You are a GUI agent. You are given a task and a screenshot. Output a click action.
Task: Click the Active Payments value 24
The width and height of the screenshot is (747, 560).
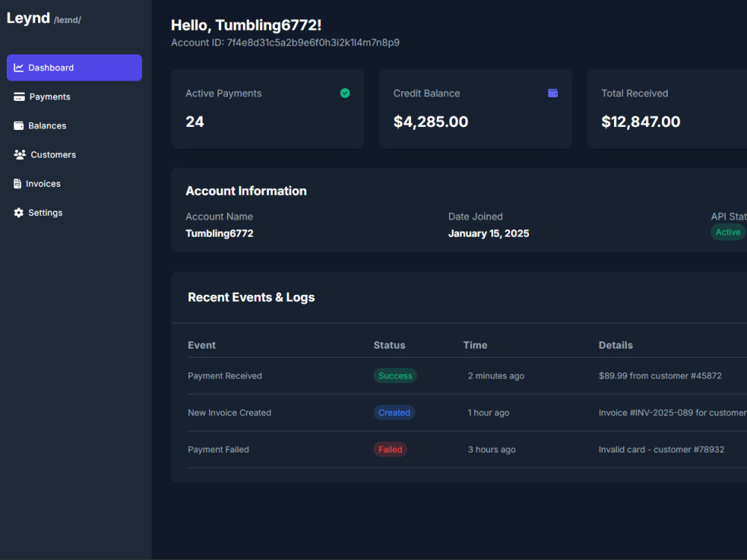point(195,122)
